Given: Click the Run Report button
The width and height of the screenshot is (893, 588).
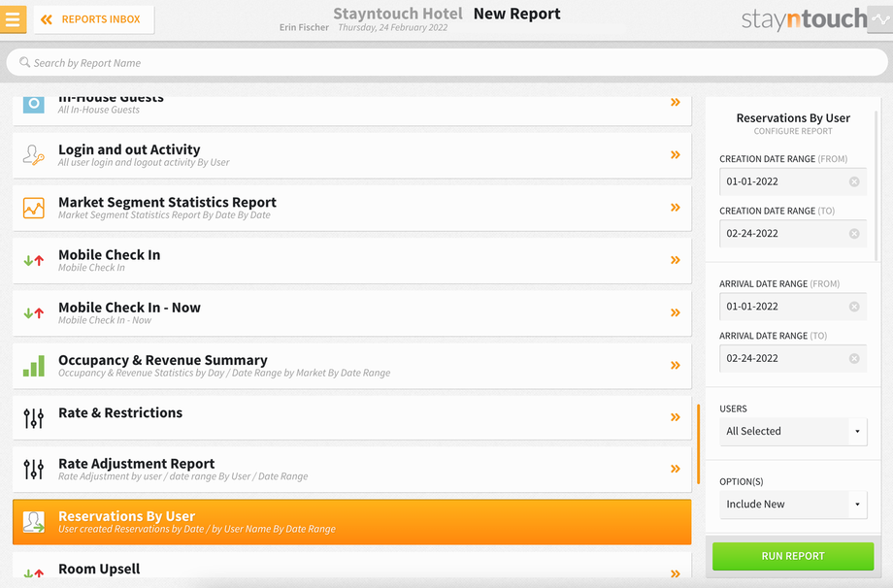Looking at the screenshot, I should coord(793,556).
